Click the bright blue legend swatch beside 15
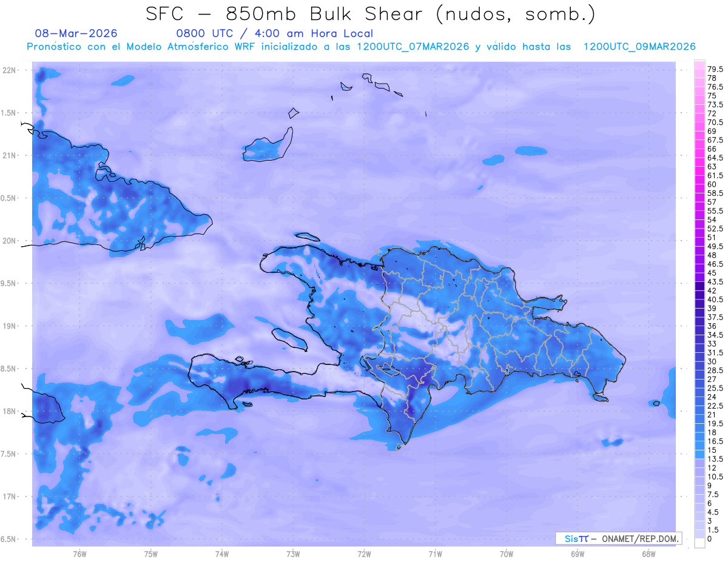728x562 pixels. pyautogui.click(x=699, y=454)
